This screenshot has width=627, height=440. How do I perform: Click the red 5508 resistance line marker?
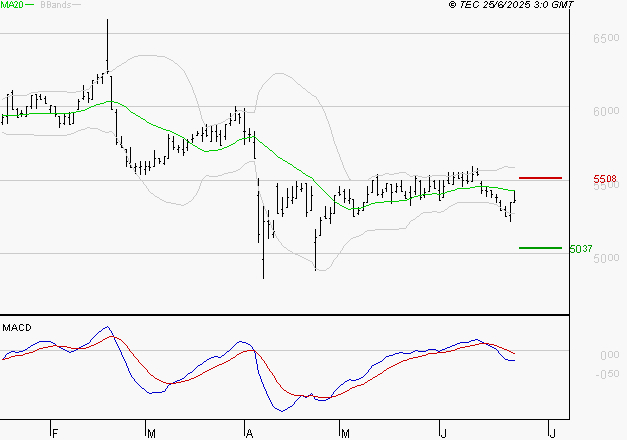tap(540, 178)
